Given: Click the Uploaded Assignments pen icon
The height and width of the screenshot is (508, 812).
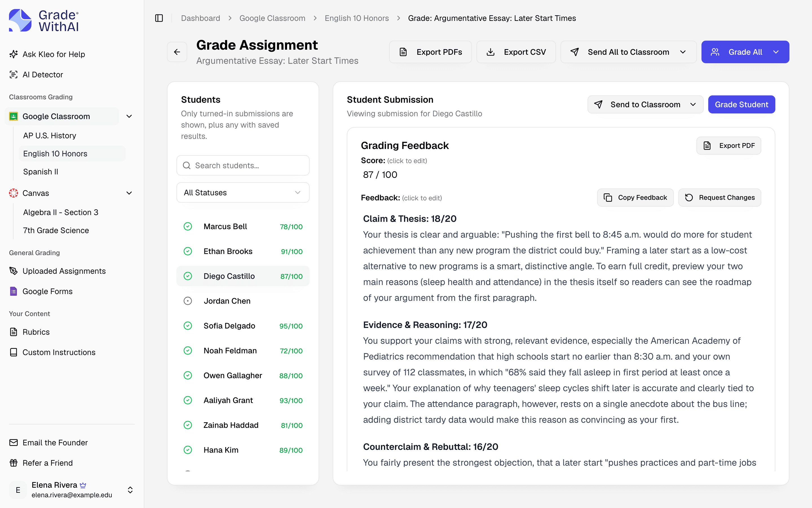Looking at the screenshot, I should [x=14, y=271].
